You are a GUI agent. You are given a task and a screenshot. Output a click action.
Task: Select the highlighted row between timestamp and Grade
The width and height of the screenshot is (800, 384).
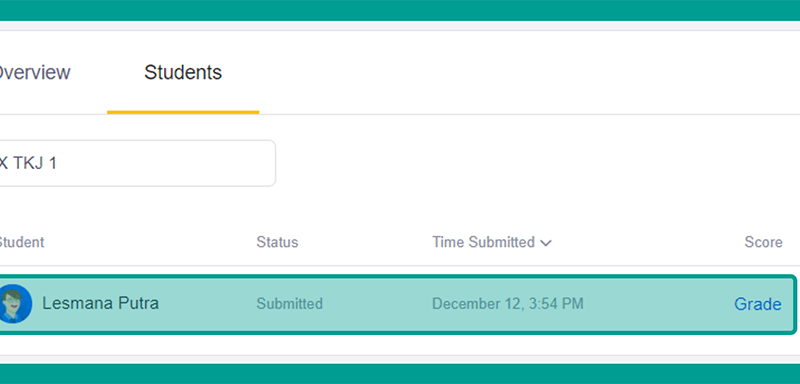pos(658,304)
